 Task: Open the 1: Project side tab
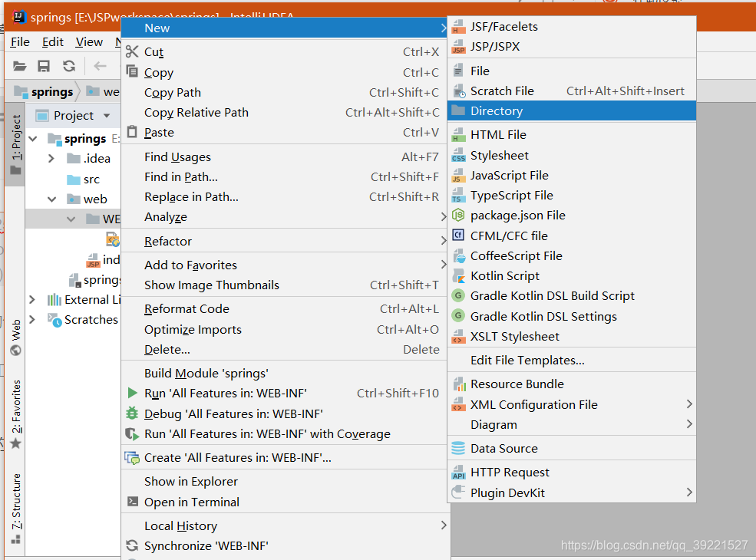(16, 144)
